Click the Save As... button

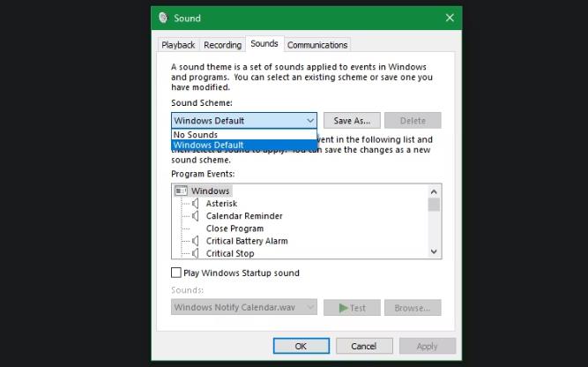[352, 121]
